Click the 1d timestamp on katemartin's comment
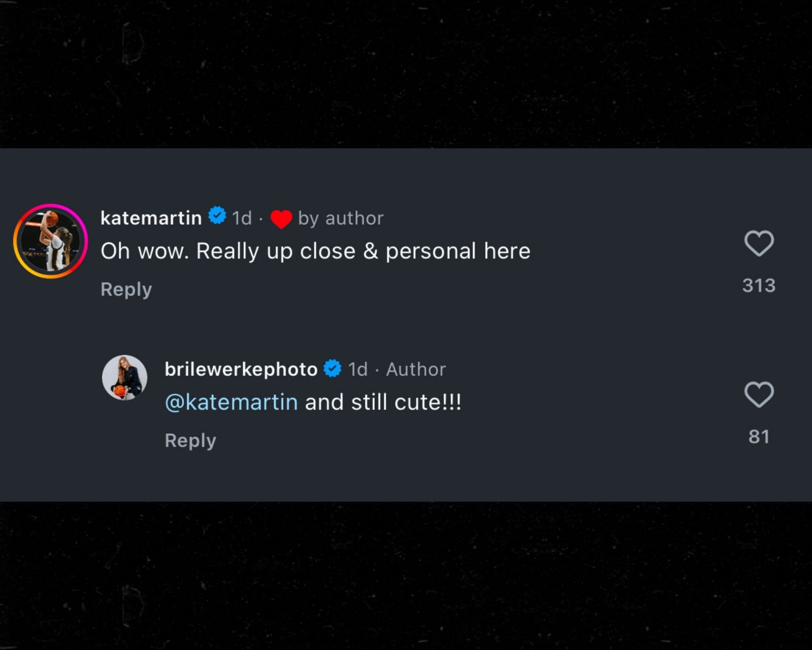The width and height of the screenshot is (812, 650). [x=242, y=218]
